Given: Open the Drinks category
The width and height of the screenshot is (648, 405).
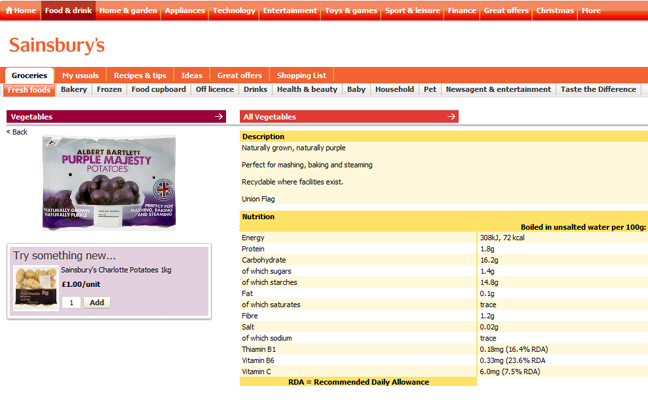Looking at the screenshot, I should [255, 89].
